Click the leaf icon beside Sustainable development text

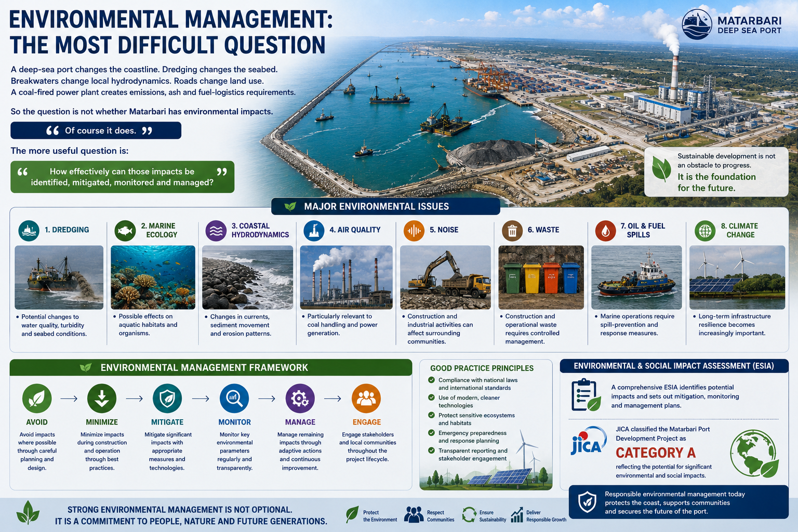pos(661,169)
